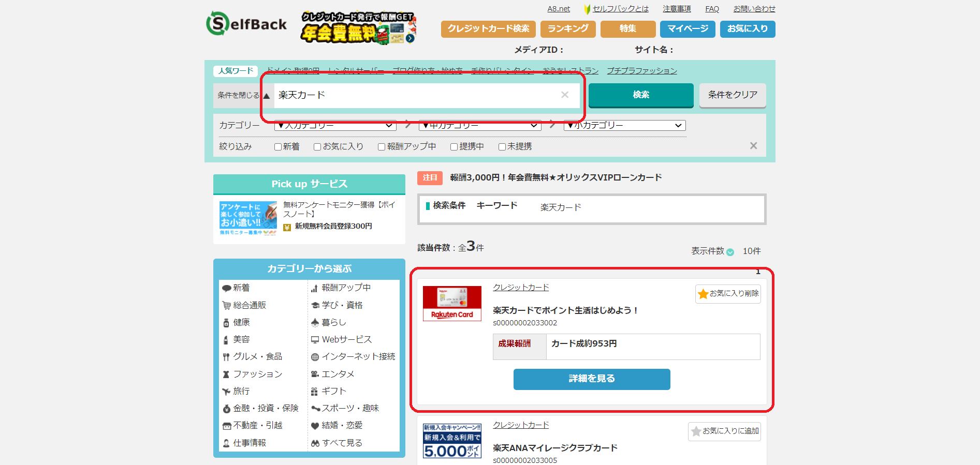980x465 pixels.
Task: Enable the 報酬アップ中 filter checkbox
Action: tap(382, 147)
